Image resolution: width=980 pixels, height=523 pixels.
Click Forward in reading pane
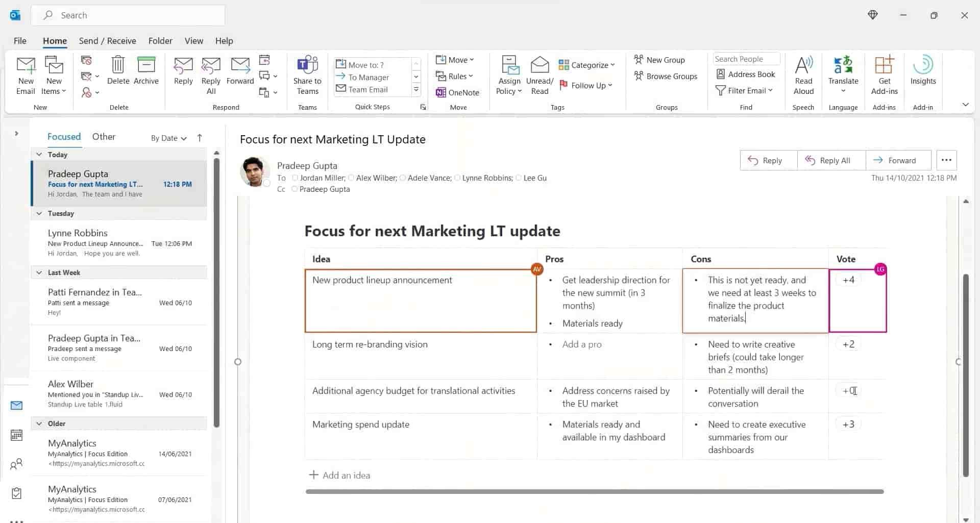[898, 160]
